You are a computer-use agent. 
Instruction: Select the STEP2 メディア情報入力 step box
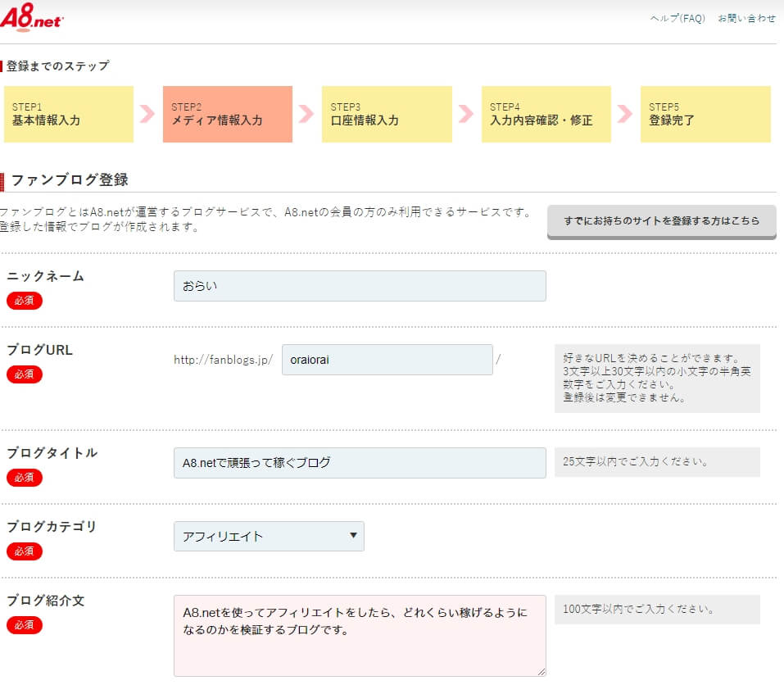[x=228, y=114]
